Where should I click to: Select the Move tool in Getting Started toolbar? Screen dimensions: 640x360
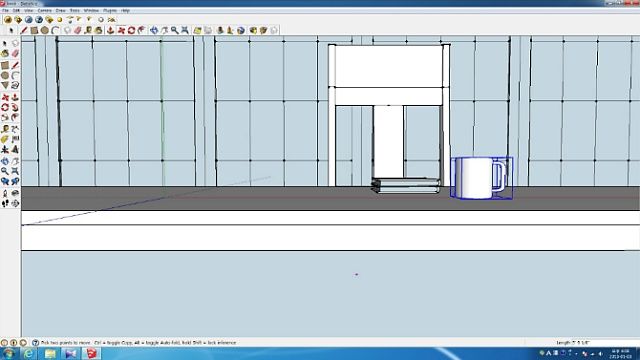[121, 30]
